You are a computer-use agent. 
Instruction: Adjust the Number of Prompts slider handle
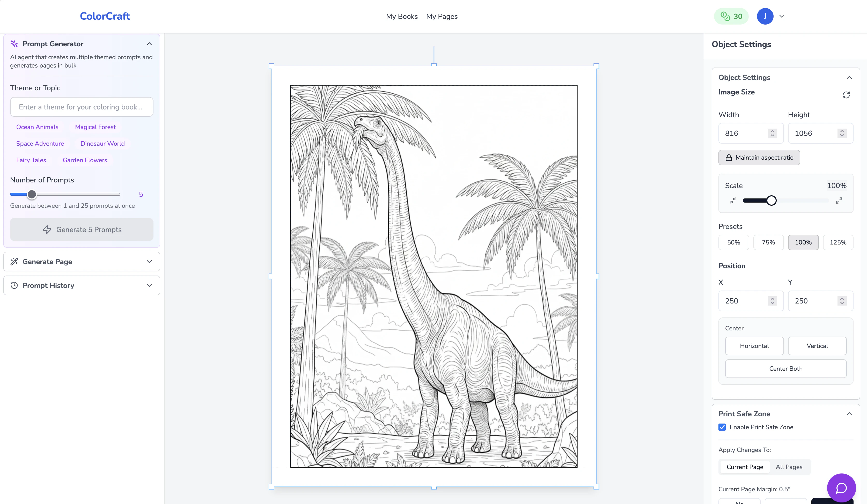(x=32, y=194)
